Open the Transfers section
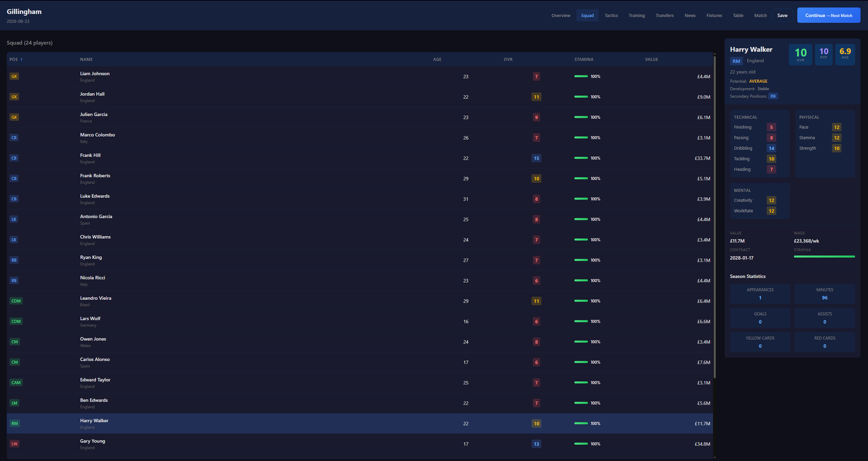This screenshot has height=461, width=868. 665,15
